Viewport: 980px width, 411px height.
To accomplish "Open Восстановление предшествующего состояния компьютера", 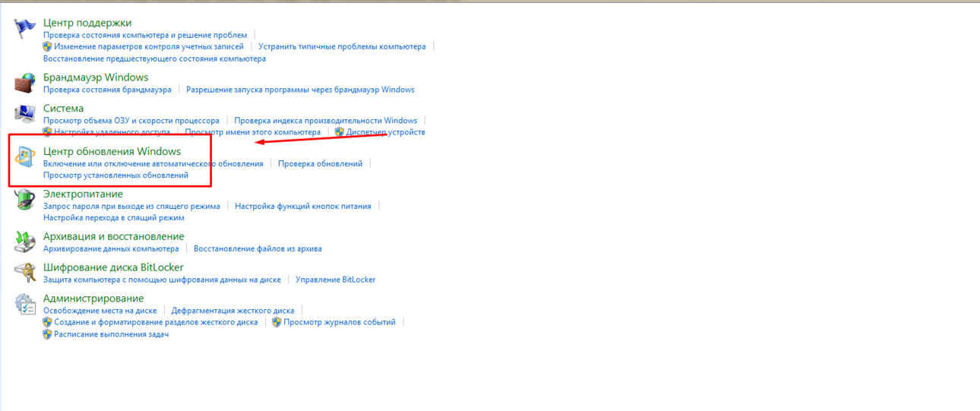I will 154,58.
